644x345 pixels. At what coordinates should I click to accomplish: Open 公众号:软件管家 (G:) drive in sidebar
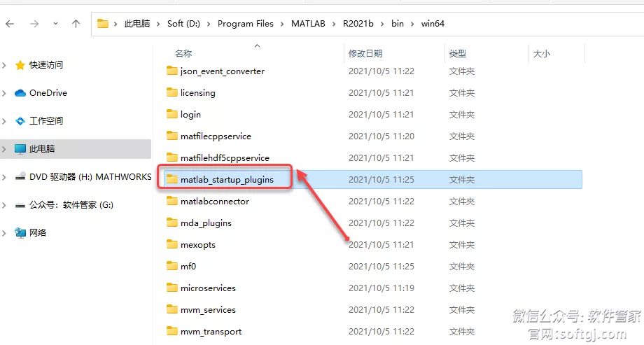point(71,205)
